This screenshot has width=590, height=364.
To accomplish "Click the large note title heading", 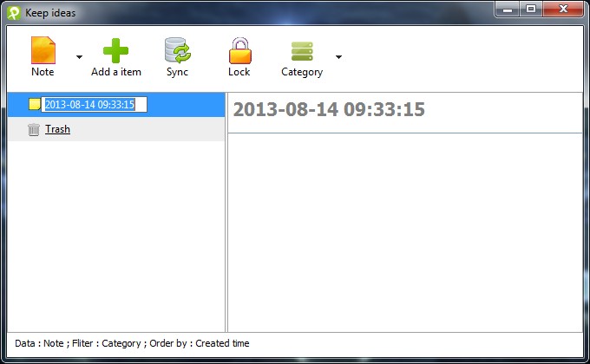I will pyautogui.click(x=329, y=109).
